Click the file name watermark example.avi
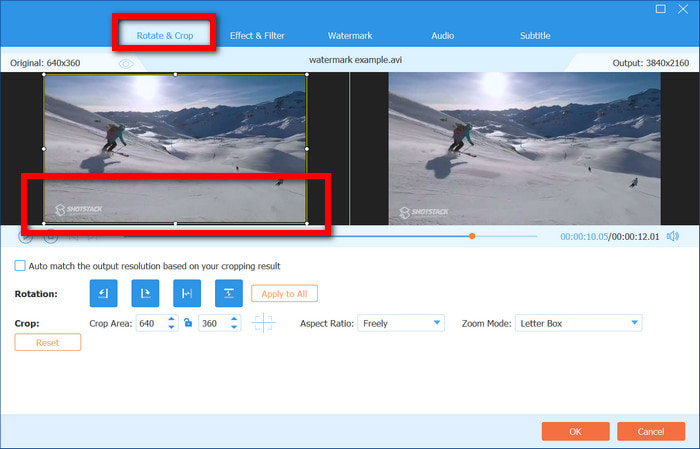700x449 pixels. tap(355, 60)
